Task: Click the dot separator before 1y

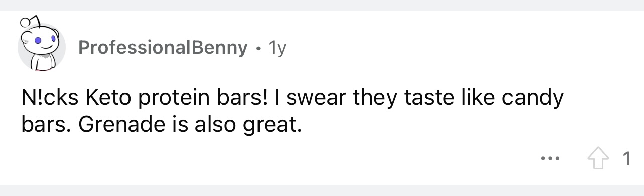Action: [x=258, y=49]
